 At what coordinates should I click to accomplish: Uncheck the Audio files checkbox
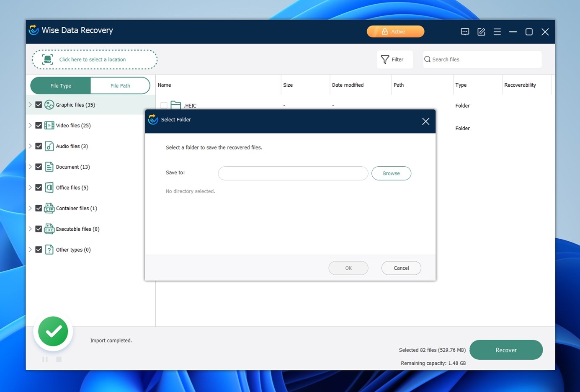pos(39,146)
